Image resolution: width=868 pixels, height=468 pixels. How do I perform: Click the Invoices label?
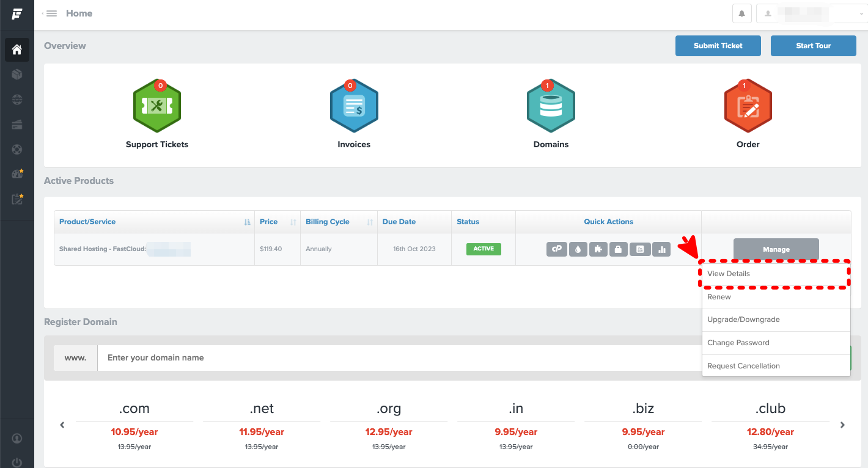(x=354, y=145)
